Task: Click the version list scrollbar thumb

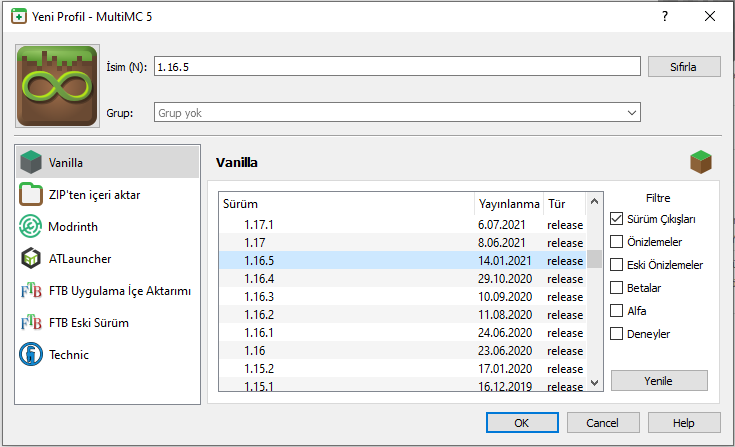Action: pos(594,259)
